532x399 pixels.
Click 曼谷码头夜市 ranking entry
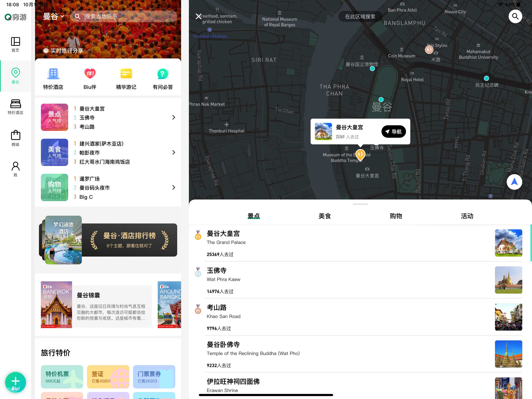pyautogui.click(x=94, y=188)
